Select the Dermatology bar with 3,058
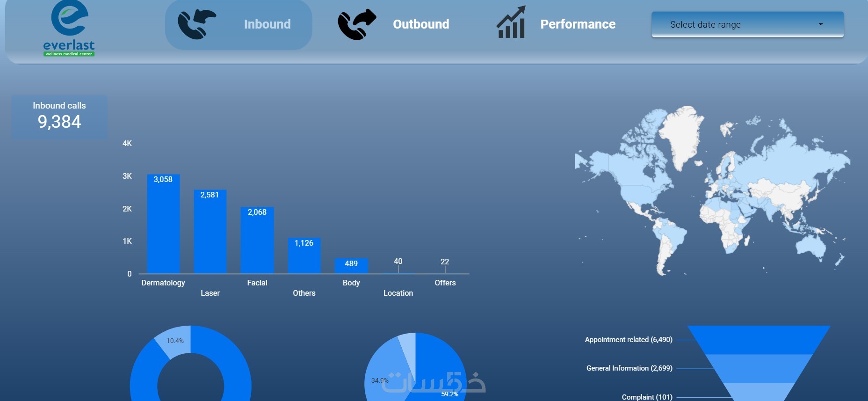The height and width of the screenshot is (401, 868). [x=163, y=224]
